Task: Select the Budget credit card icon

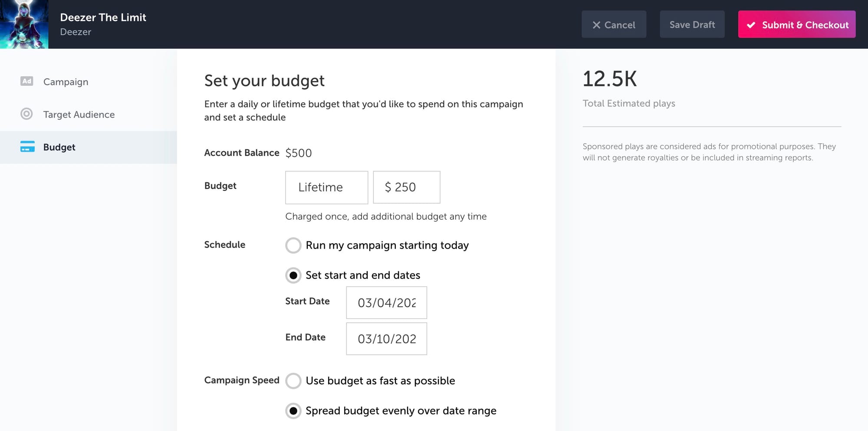Action: [26, 147]
